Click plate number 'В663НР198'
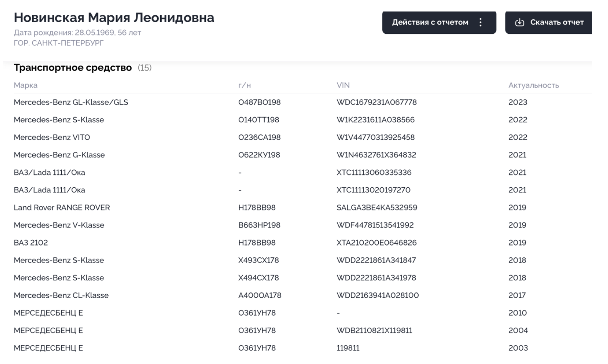Image resolution: width=608 pixels, height=364 pixels. (x=259, y=225)
